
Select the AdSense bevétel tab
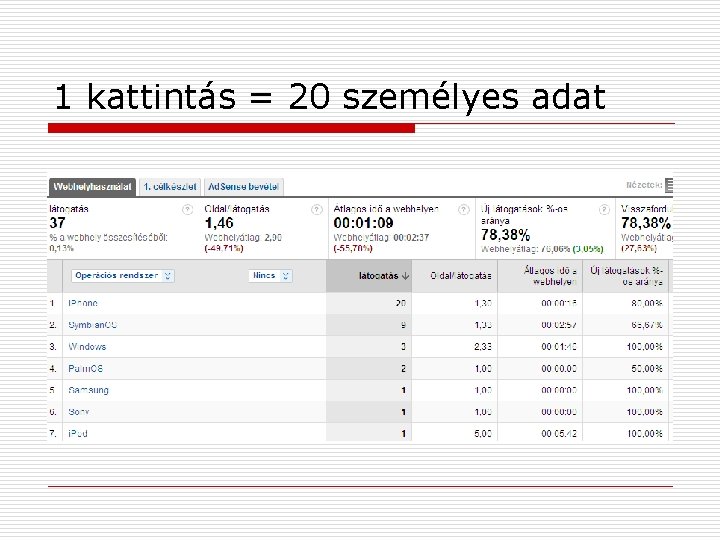[243, 187]
